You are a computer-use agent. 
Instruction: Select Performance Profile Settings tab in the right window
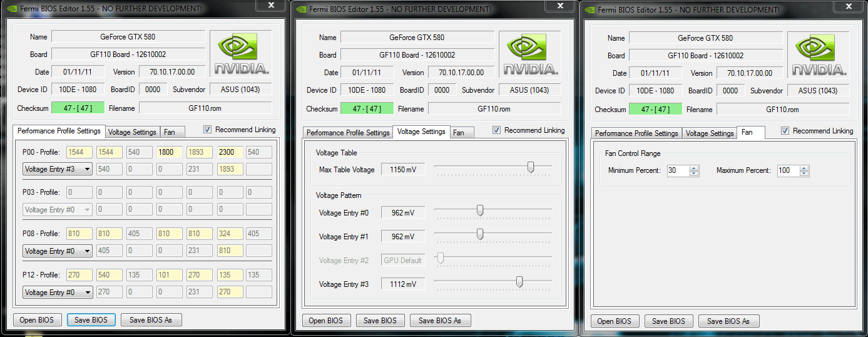point(636,133)
